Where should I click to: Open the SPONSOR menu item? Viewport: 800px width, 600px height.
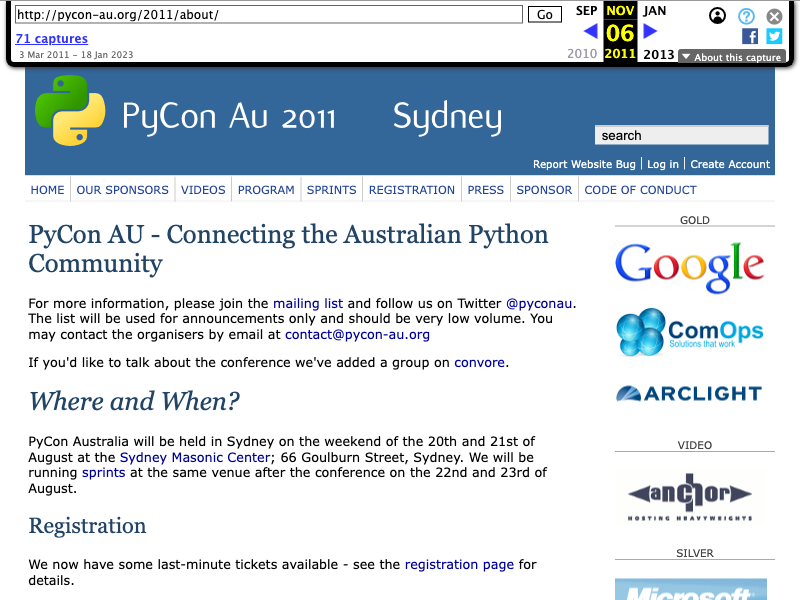544,190
